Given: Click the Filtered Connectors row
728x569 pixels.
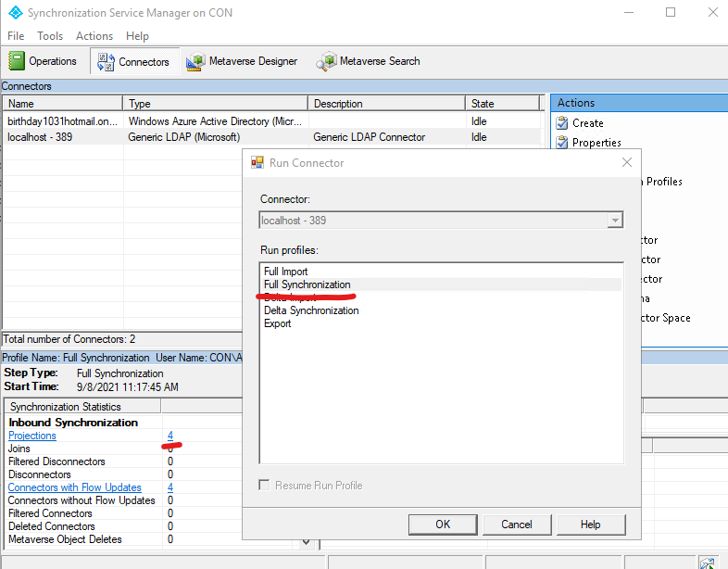Looking at the screenshot, I should (50, 513).
